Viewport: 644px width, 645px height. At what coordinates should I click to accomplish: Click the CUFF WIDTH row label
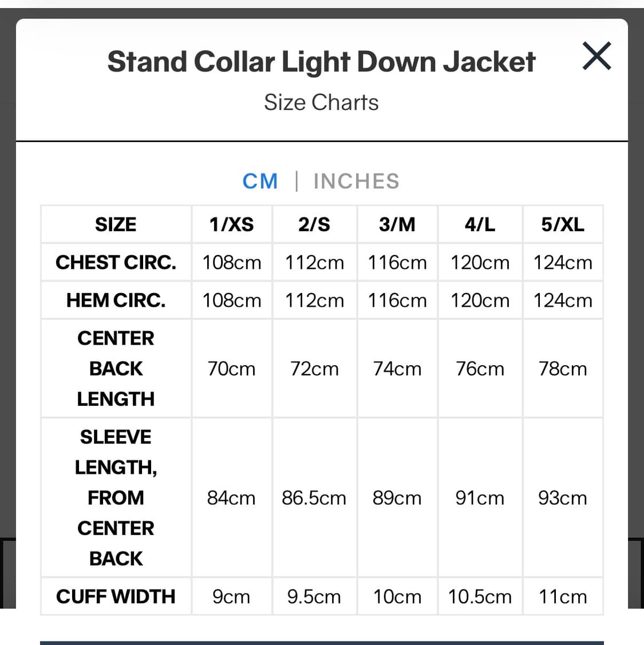(x=116, y=596)
